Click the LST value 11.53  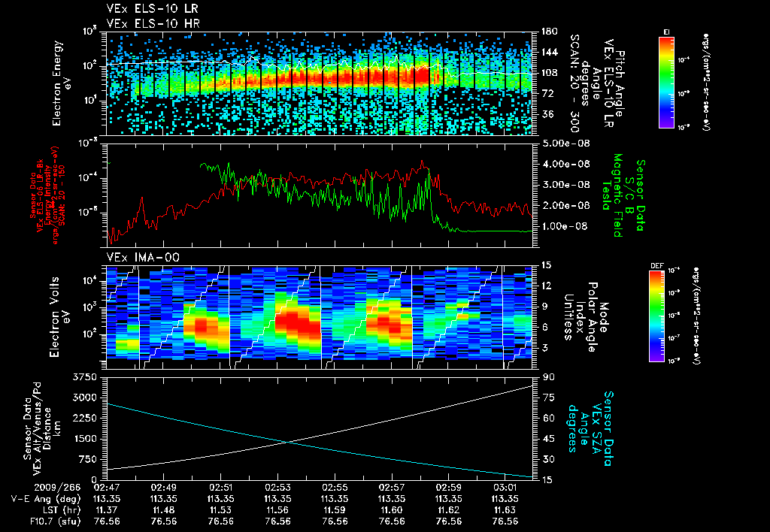pyautogui.click(x=220, y=510)
